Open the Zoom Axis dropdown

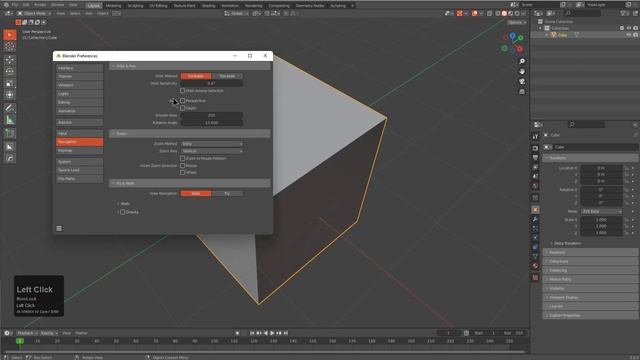click(x=212, y=151)
